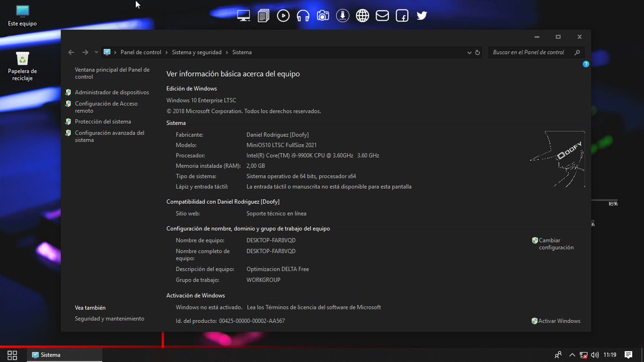644x362 pixels.
Task: Go forward with the right arrow button
Action: click(x=85, y=52)
